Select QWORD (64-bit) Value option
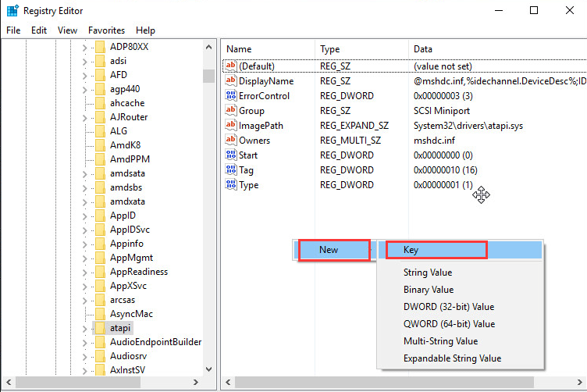This screenshot has width=587, height=392. pos(460,324)
